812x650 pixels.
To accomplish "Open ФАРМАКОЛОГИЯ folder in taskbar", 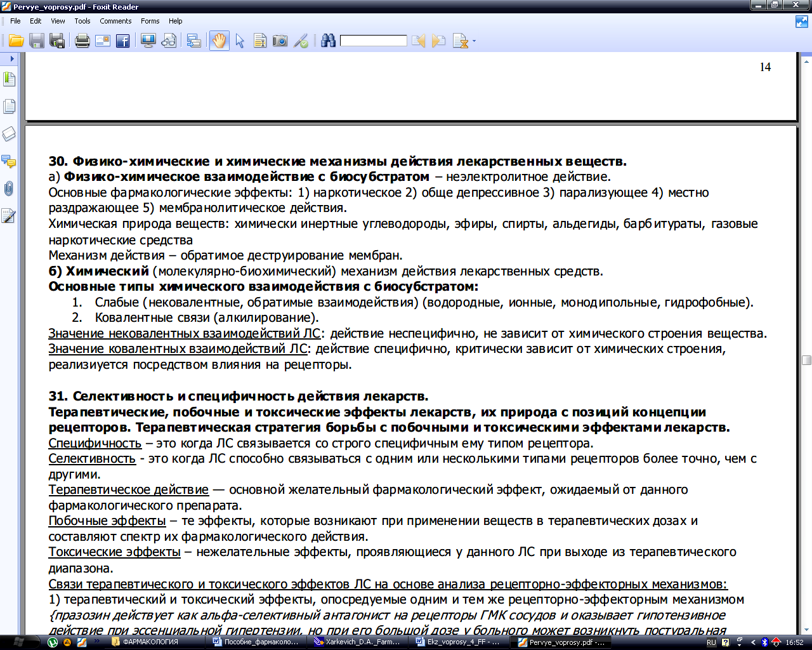I will click(x=155, y=642).
